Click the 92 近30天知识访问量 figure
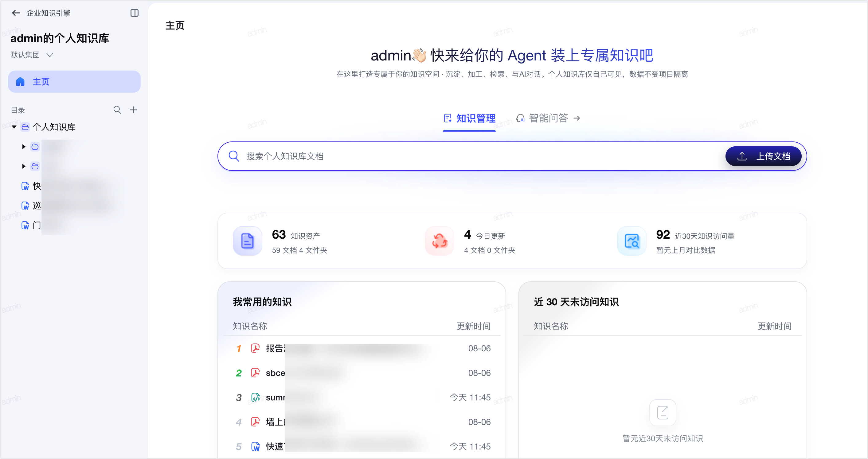This screenshot has height=459, width=868. [x=663, y=234]
